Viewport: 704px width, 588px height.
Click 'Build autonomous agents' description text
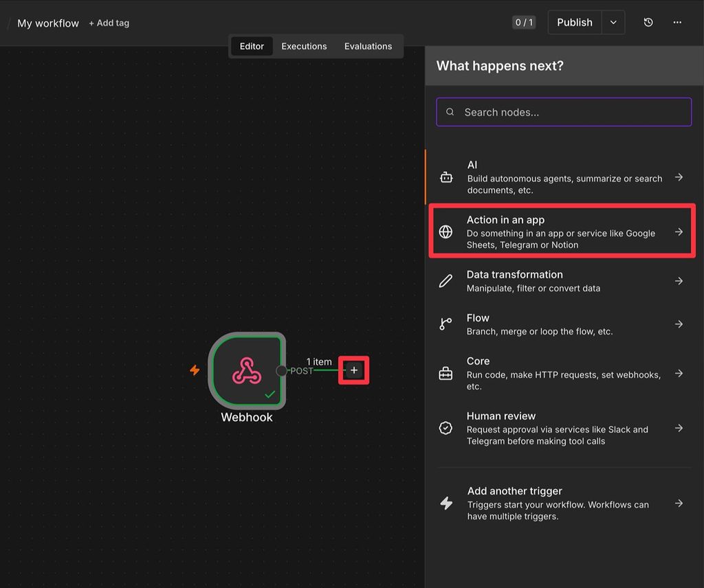(565, 184)
